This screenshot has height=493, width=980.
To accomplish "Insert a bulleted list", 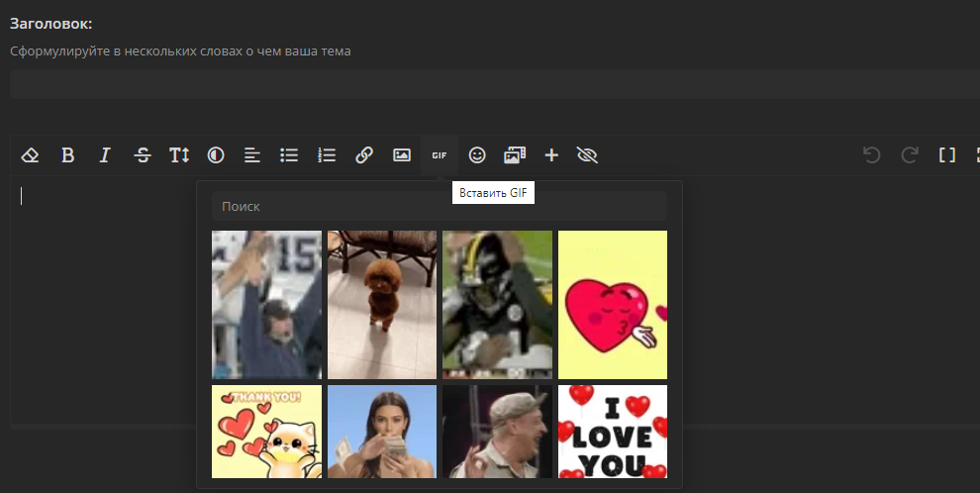I will click(x=289, y=155).
